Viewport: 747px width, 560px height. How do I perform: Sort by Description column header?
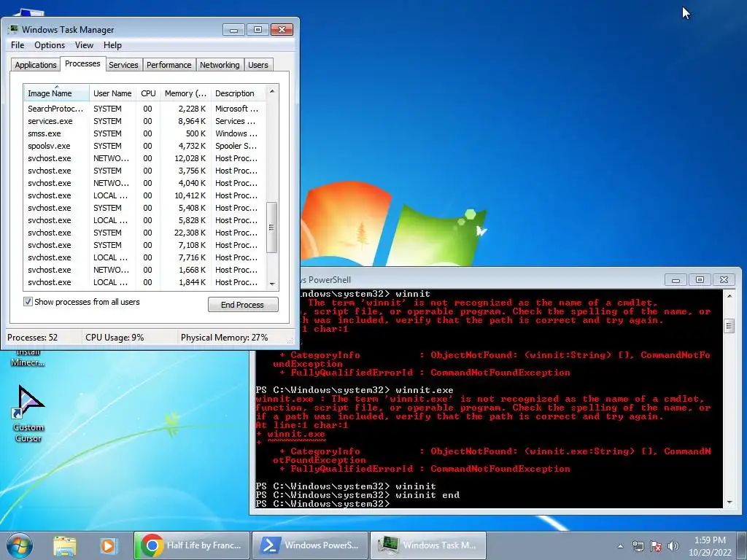point(238,93)
